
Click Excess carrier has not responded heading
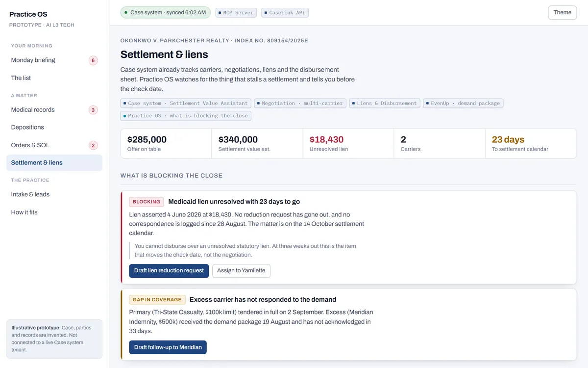263,300
